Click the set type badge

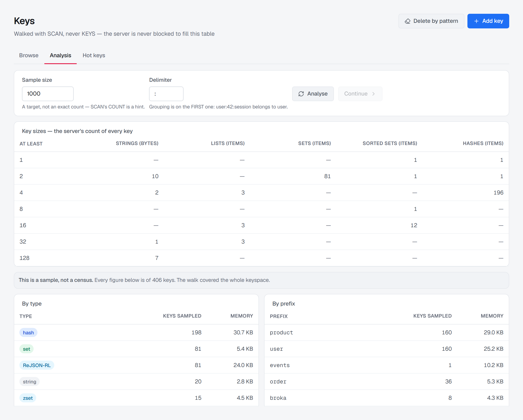click(26, 349)
